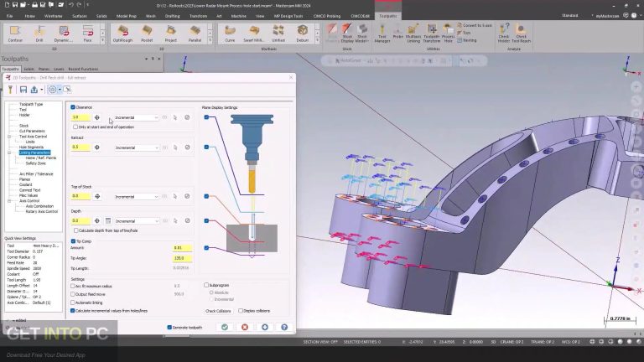Choose the OptiRough 3D toolpath icon
This screenshot has height=362, width=644.
coord(122,34)
